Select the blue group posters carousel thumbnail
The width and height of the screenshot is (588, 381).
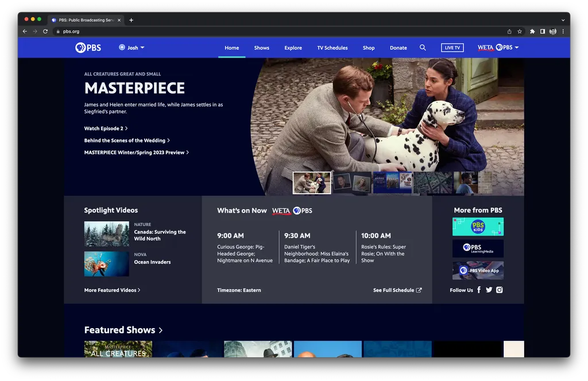coord(392,183)
